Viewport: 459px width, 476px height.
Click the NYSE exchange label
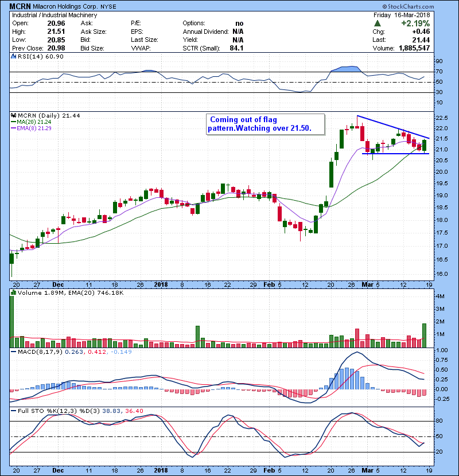(x=108, y=7)
